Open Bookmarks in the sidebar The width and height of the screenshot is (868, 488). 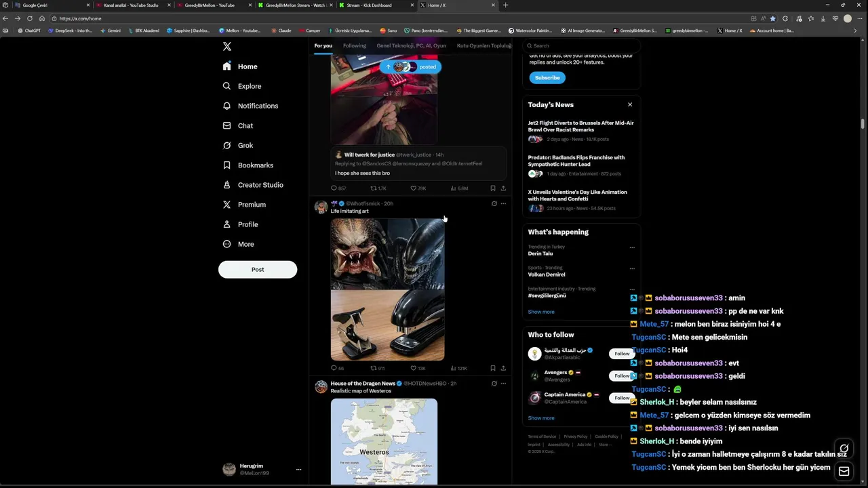(248, 165)
